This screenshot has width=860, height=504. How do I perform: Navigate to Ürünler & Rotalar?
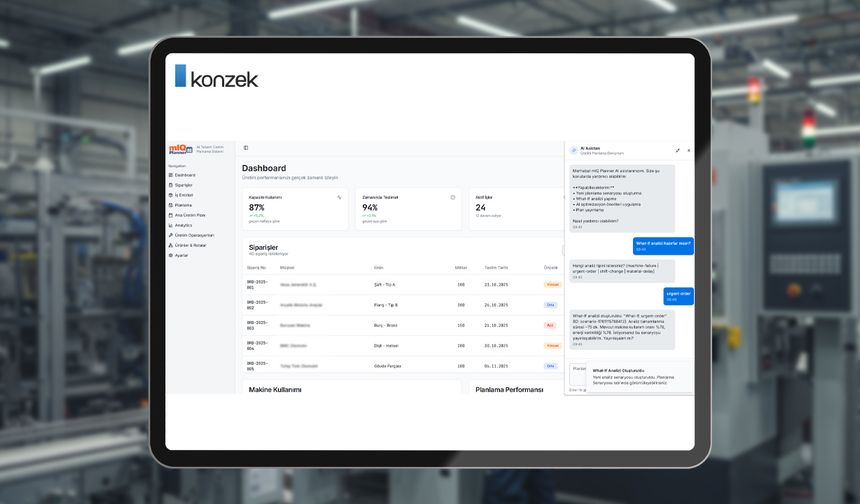(190, 245)
